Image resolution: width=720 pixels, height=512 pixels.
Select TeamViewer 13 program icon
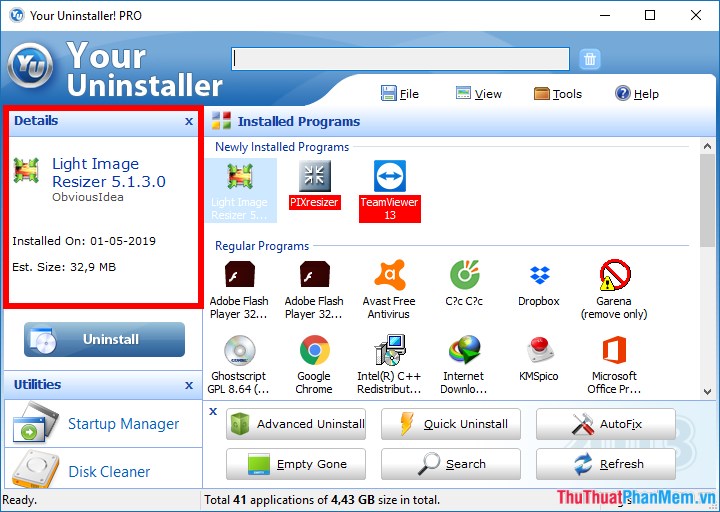(x=390, y=176)
